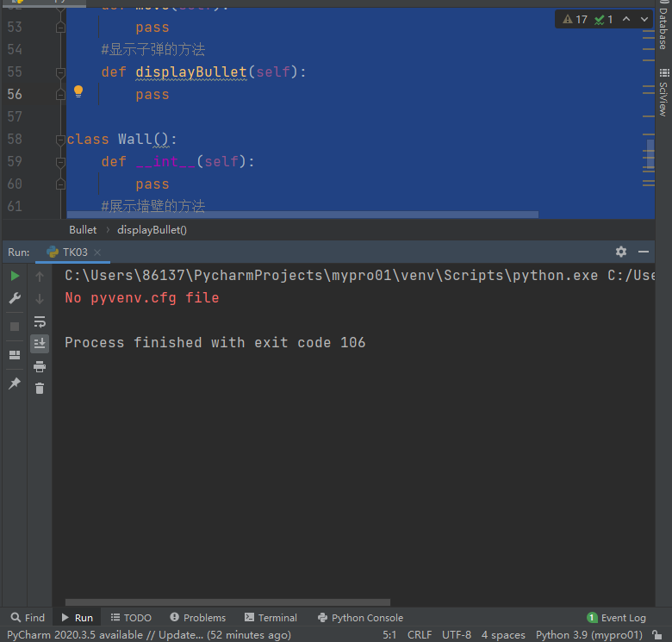This screenshot has height=642, width=672.
Task: Pin the run tab with the pin icon
Action: 15,383
